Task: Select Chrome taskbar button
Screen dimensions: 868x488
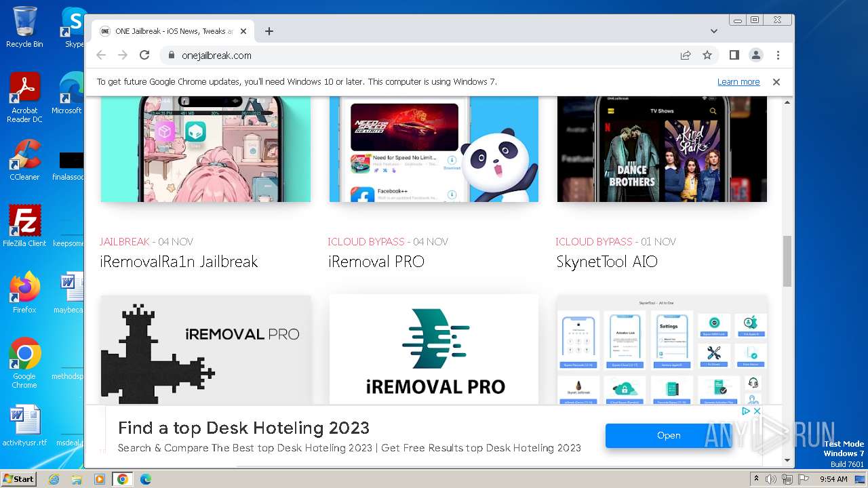Action: coord(123,479)
